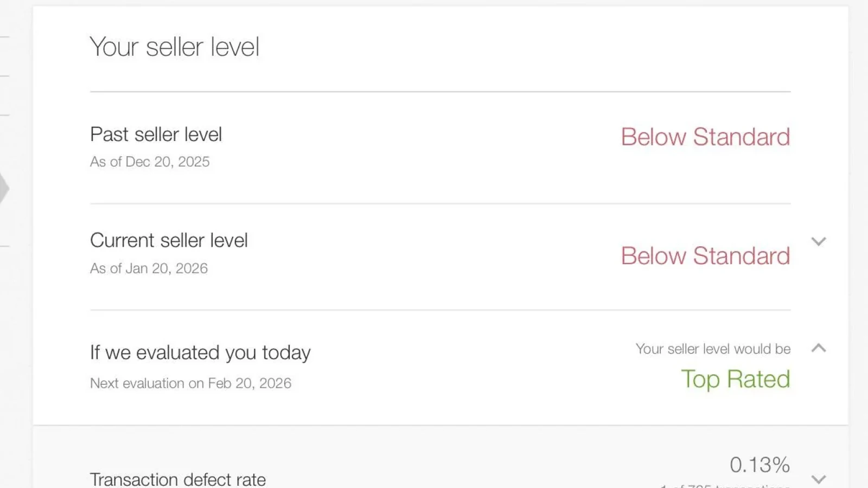
Task: Click the green 'Top Rated' projected level
Action: pyautogui.click(x=735, y=379)
